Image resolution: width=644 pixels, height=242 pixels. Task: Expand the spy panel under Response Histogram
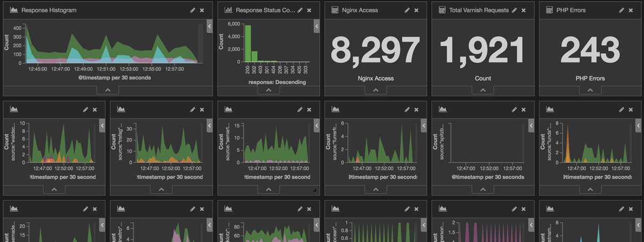coord(108,90)
